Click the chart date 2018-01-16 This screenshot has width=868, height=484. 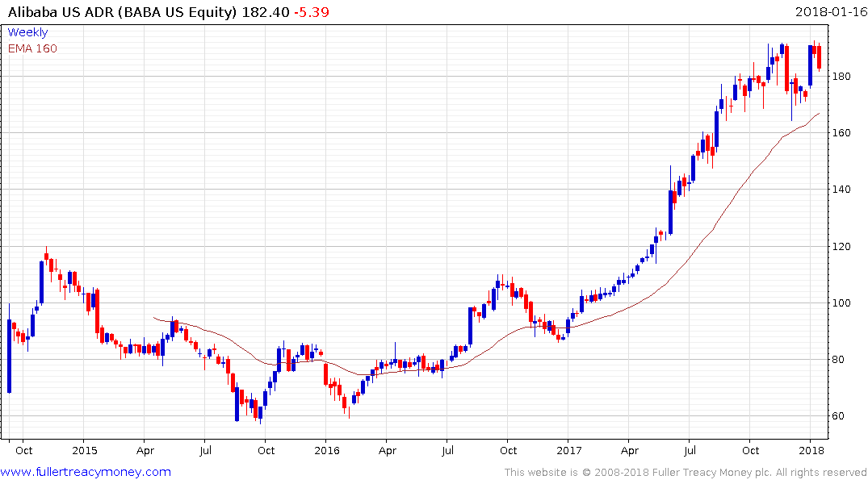click(831, 11)
